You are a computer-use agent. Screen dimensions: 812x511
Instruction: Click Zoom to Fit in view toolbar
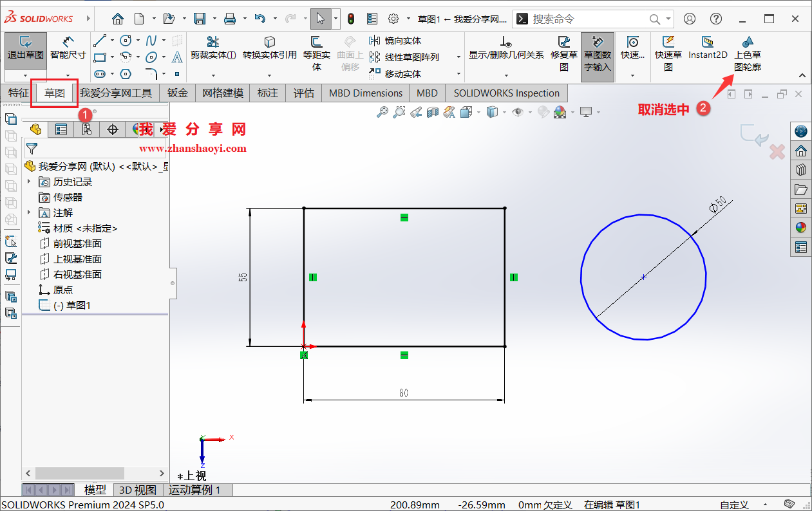[382, 112]
